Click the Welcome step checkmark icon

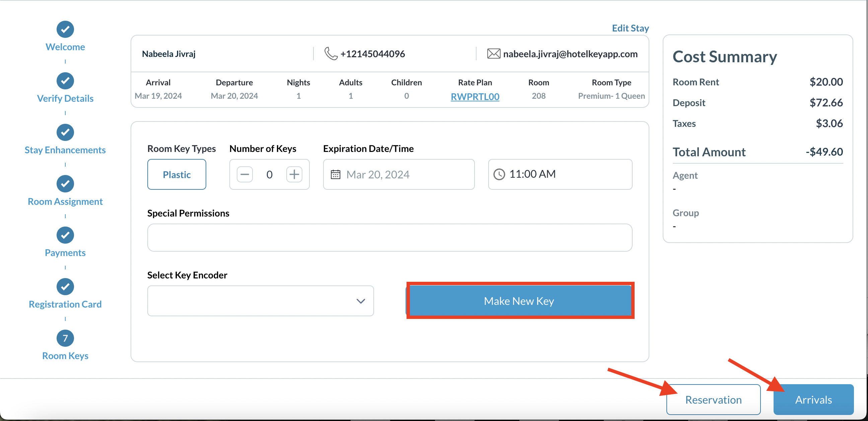pyautogui.click(x=65, y=29)
